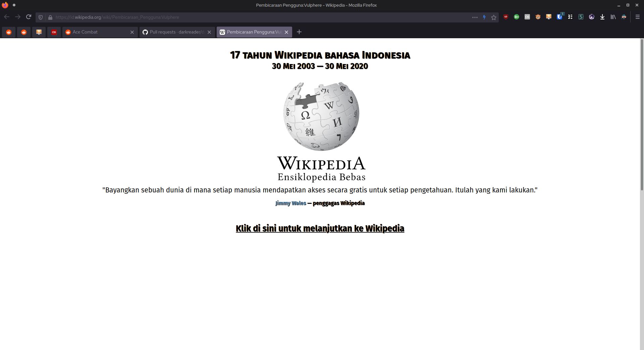Click the '17 tahun Wikipedia bahasa Indonesia' heading
This screenshot has height=350, width=644.
[x=320, y=55]
